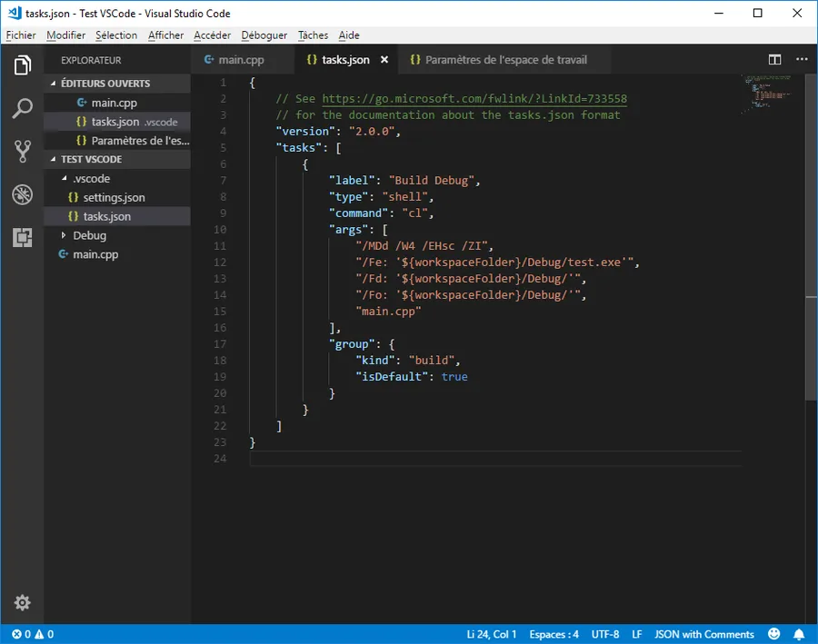
Task: Click the "main.cpp" argument on line 15
Action: point(388,312)
